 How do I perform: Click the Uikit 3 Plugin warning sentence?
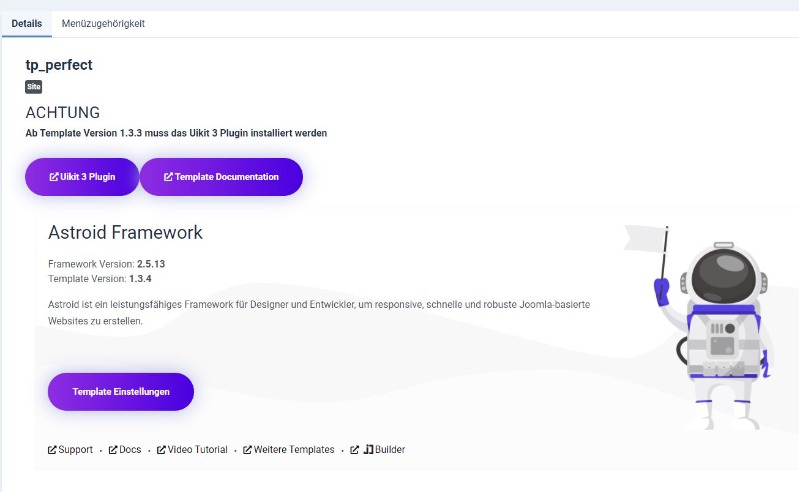tap(176, 133)
